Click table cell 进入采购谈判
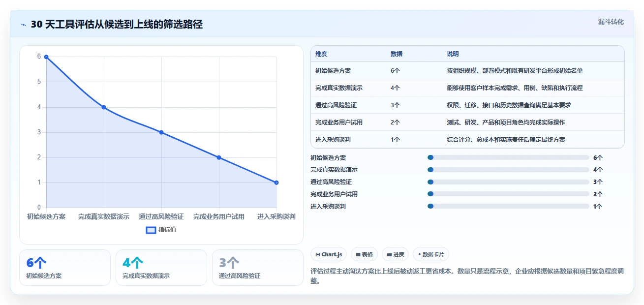The image size is (644, 305). (333, 140)
